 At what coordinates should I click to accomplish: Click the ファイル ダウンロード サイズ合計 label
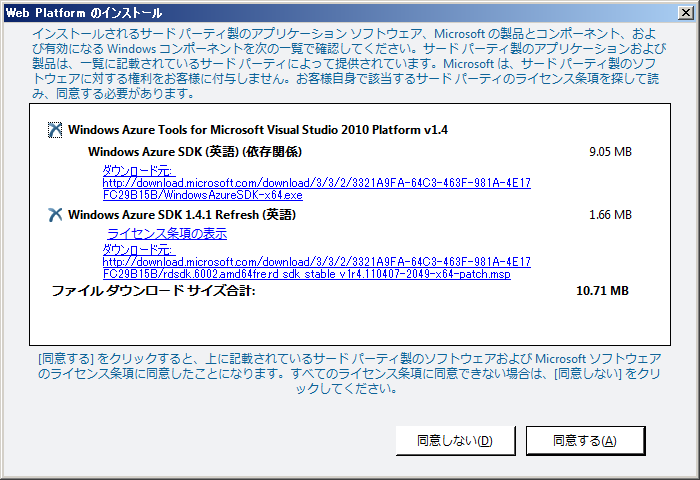[x=153, y=291]
